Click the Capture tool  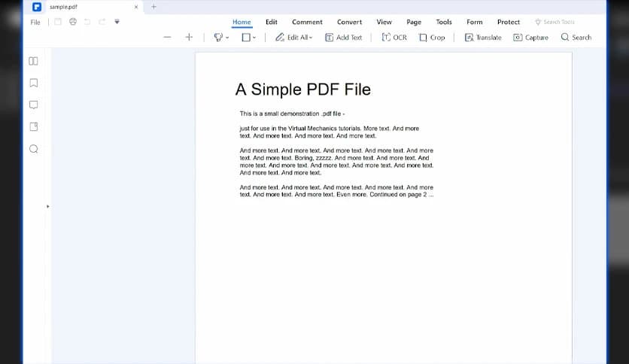[530, 38]
